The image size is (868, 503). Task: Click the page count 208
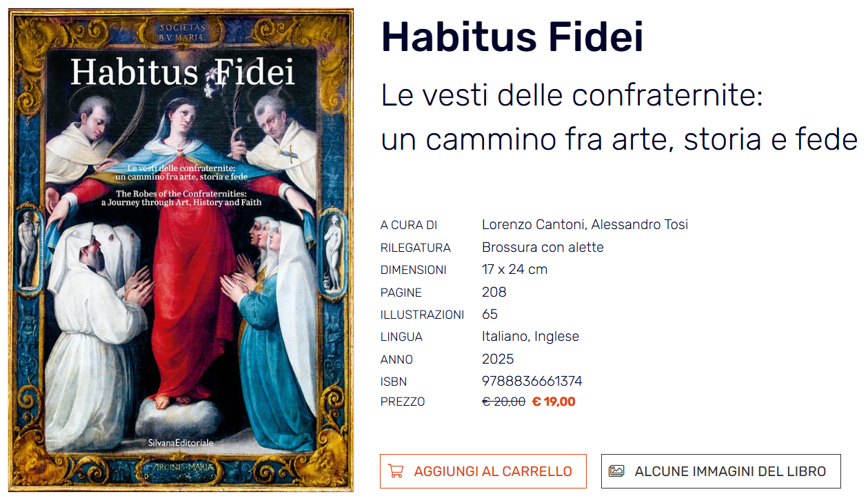pyautogui.click(x=494, y=292)
